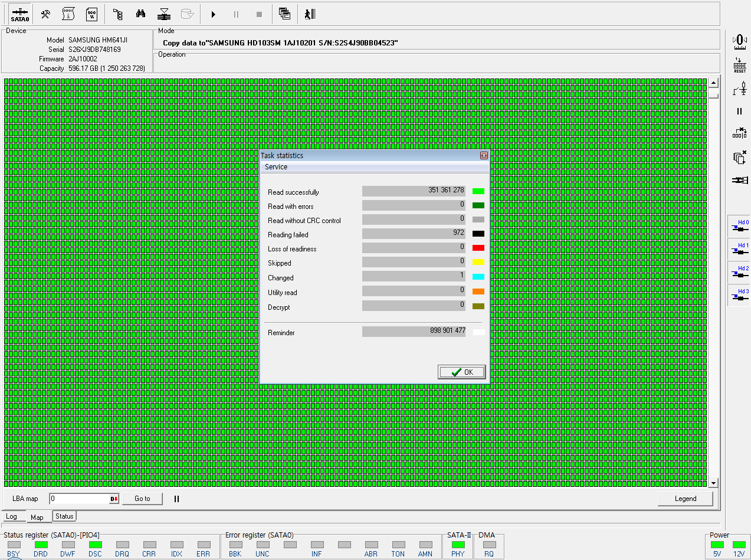751x560 pixels.
Task: Toggle head Hd 3
Action: [740, 294]
